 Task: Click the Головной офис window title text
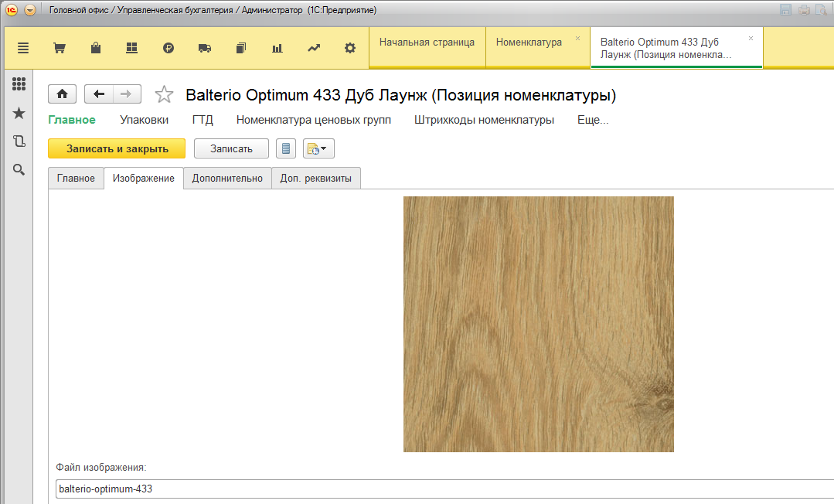pyautogui.click(x=213, y=10)
